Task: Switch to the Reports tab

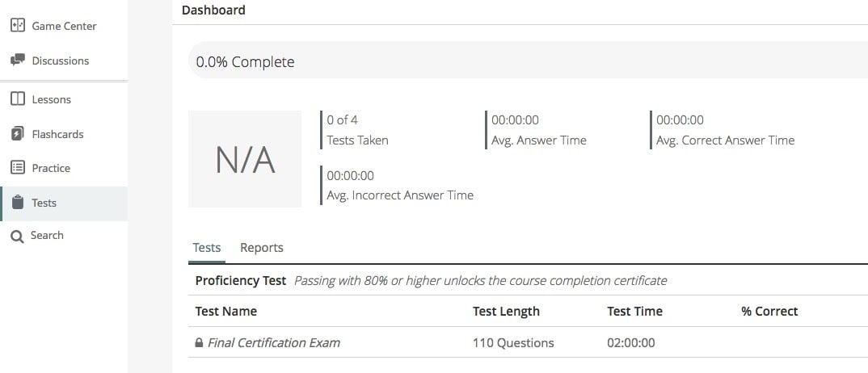Action: (261, 248)
